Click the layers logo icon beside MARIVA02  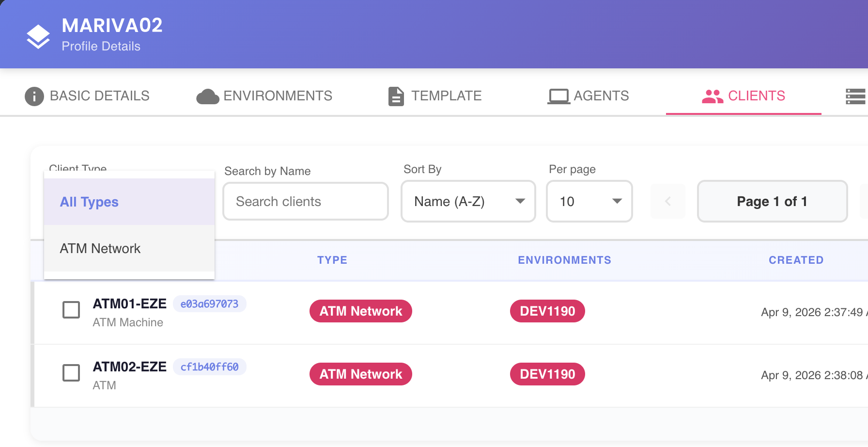click(38, 36)
